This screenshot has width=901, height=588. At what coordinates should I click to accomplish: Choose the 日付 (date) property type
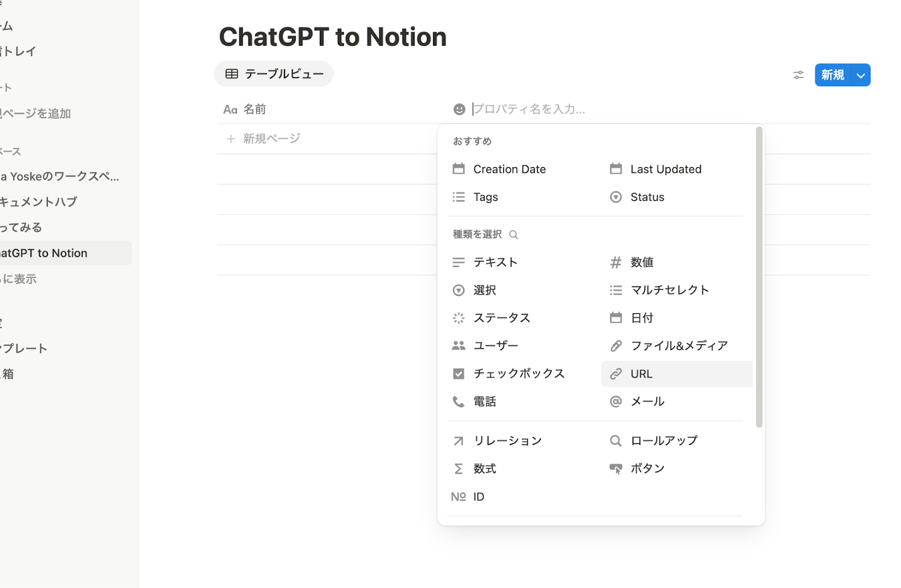[642, 317]
